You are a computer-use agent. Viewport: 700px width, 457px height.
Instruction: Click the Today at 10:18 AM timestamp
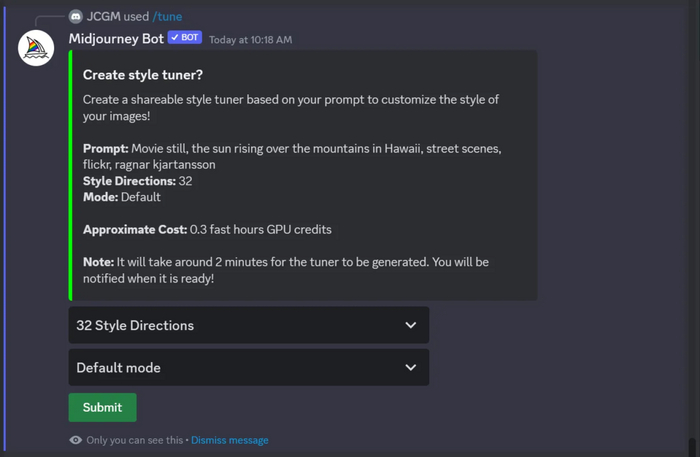click(251, 40)
